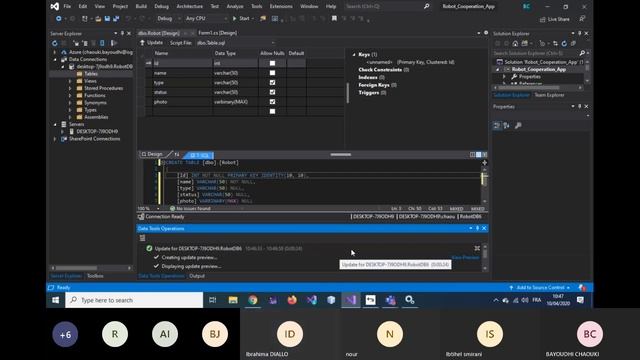Click Windows 'Type here to search' box

click(x=134, y=300)
